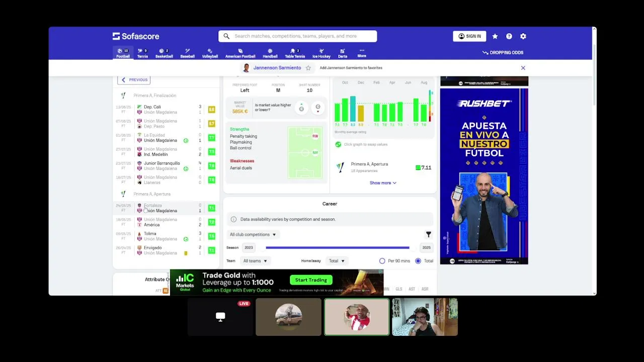Click the 2025 season end value
The width and height of the screenshot is (644, 362).
pyautogui.click(x=427, y=248)
